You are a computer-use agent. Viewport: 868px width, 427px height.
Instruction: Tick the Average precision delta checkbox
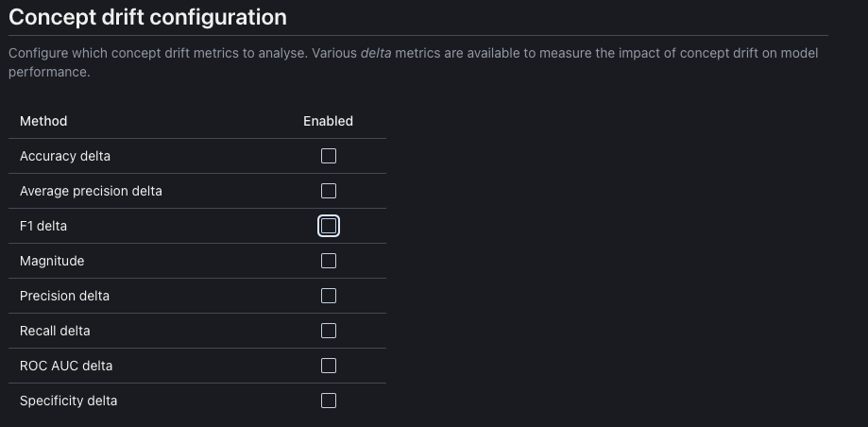pos(329,191)
